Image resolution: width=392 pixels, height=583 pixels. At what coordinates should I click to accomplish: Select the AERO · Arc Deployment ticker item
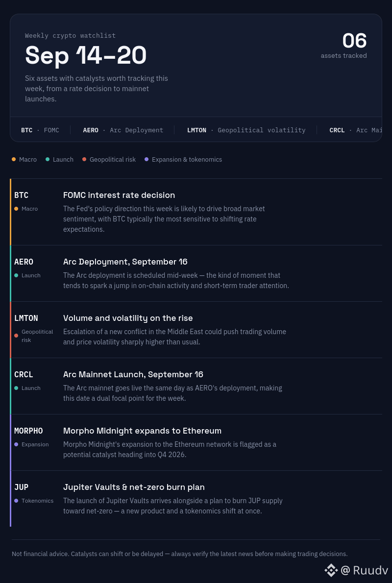tap(123, 130)
